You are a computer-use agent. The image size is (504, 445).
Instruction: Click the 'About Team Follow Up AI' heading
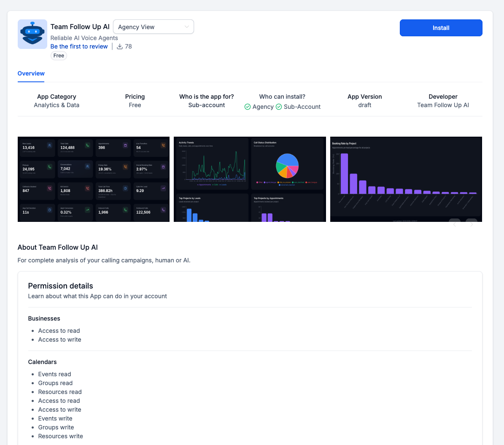57,247
